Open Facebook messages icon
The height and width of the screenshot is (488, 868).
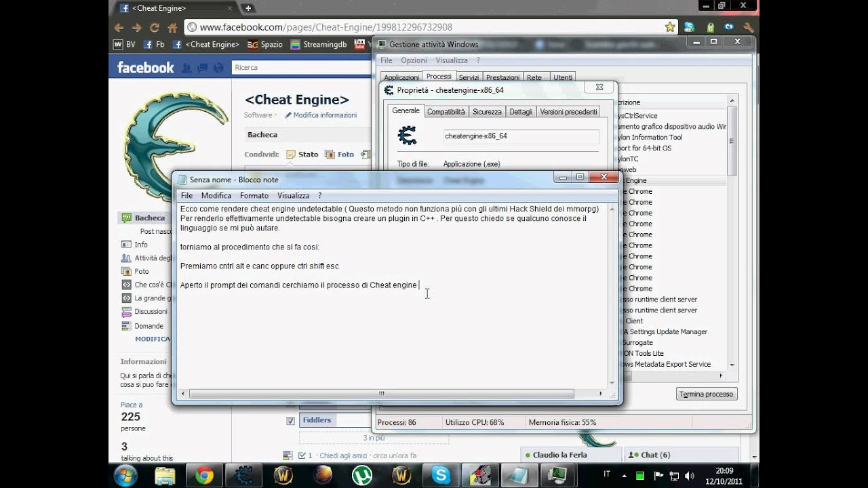203,67
